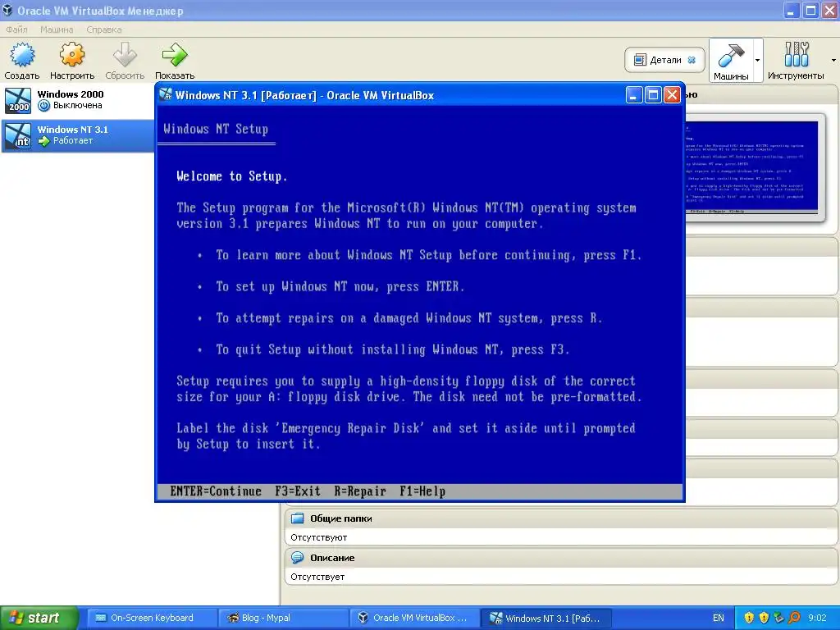Click the Отсутствует text under Описание
840x630 pixels.
(317, 577)
